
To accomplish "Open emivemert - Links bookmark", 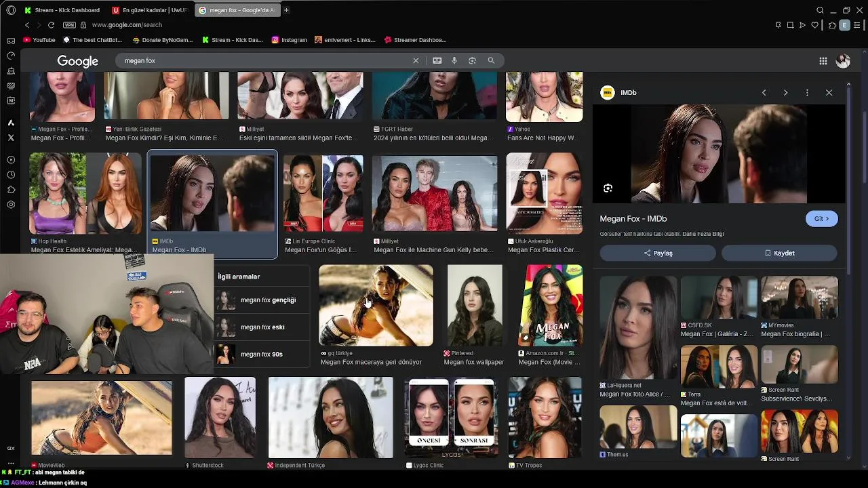I will [345, 40].
